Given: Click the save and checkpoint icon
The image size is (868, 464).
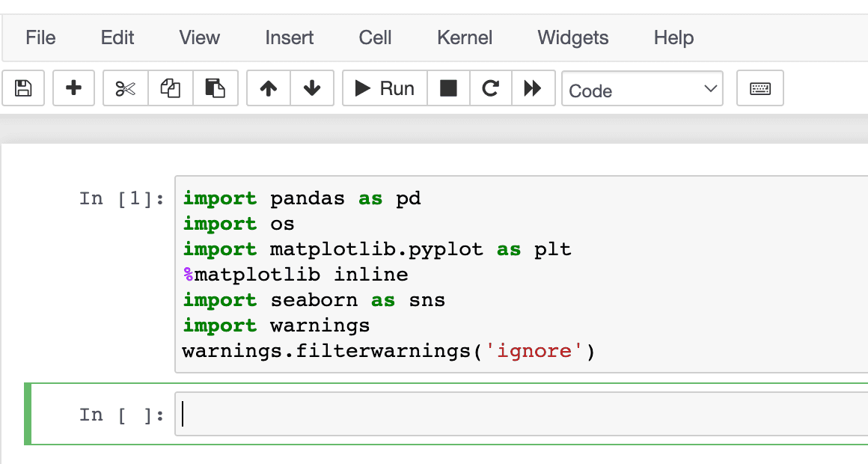Looking at the screenshot, I should pos(23,89).
